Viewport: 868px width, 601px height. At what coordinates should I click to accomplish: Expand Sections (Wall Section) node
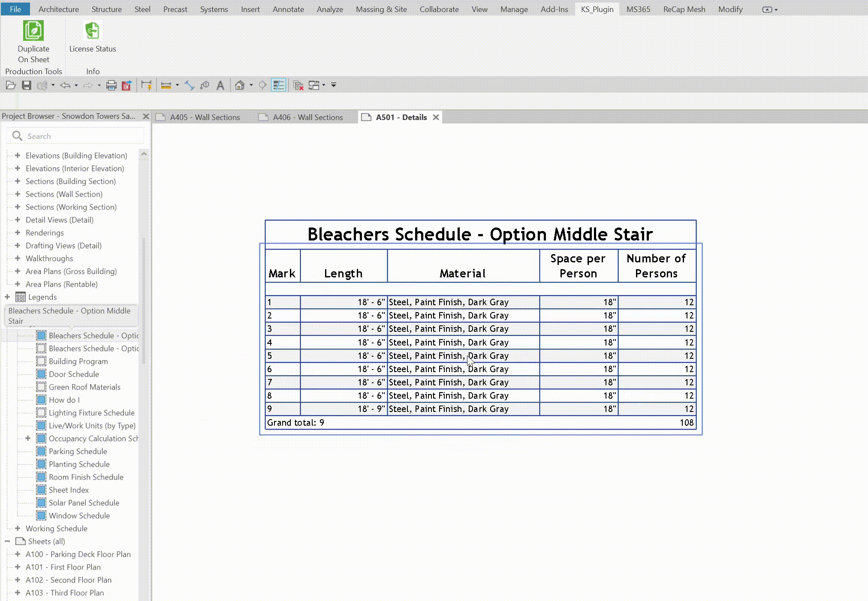pos(18,194)
